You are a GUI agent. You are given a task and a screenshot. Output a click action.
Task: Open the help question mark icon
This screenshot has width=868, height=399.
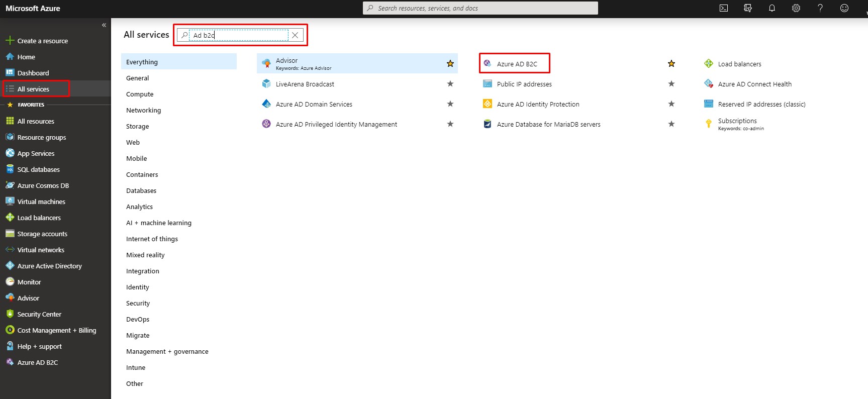click(x=820, y=8)
